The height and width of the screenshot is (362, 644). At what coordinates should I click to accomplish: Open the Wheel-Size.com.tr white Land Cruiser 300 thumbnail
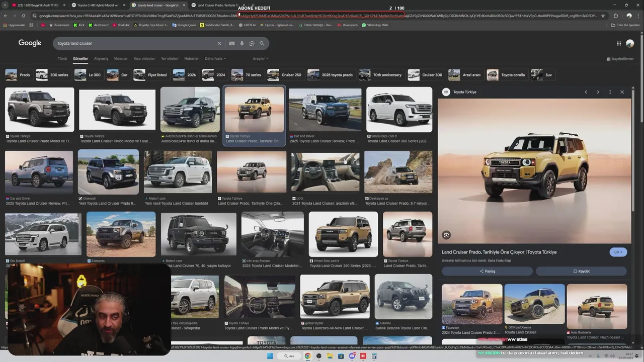pos(399,110)
